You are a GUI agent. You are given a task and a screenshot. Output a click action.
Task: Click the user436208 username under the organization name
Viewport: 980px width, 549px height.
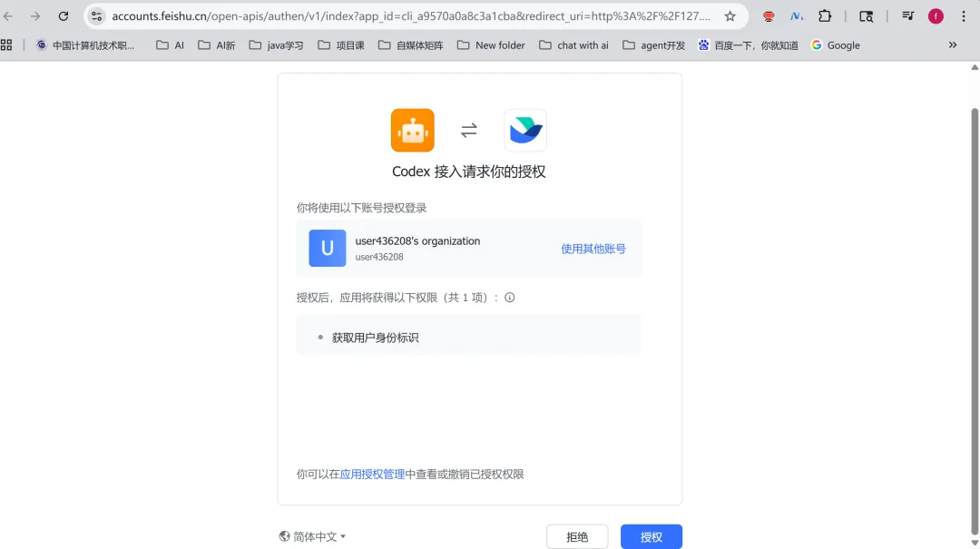379,257
